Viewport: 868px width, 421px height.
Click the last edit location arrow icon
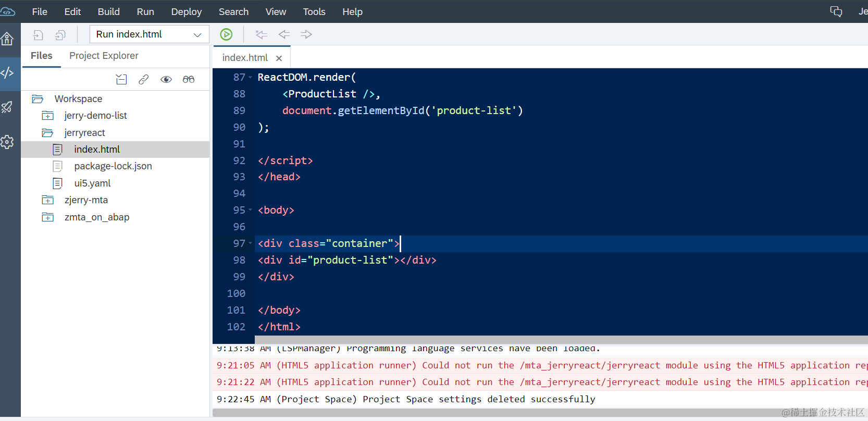point(261,34)
